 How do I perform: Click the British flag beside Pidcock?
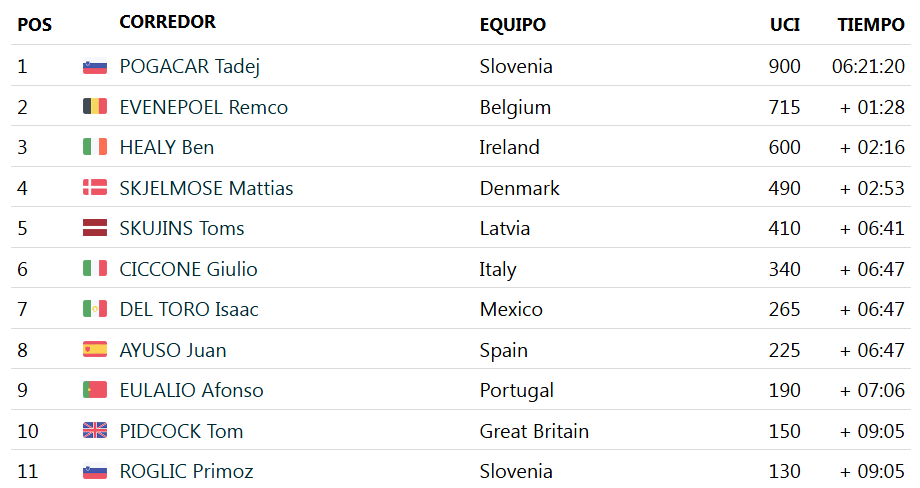coord(94,431)
